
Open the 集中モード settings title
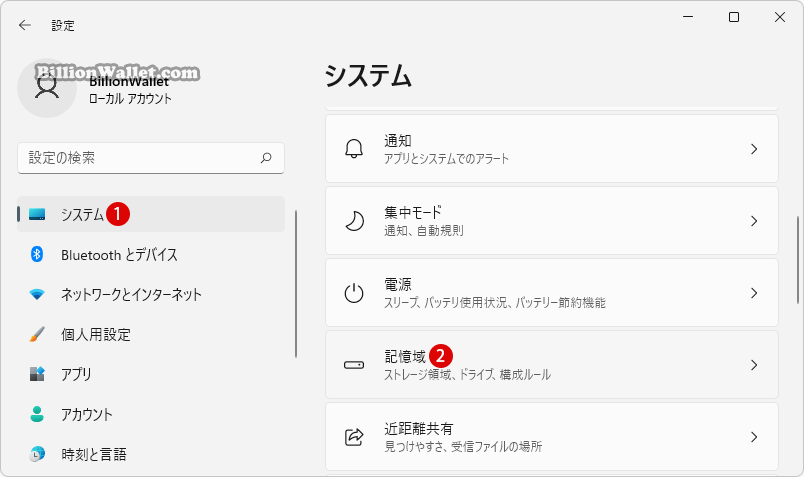[413, 212]
